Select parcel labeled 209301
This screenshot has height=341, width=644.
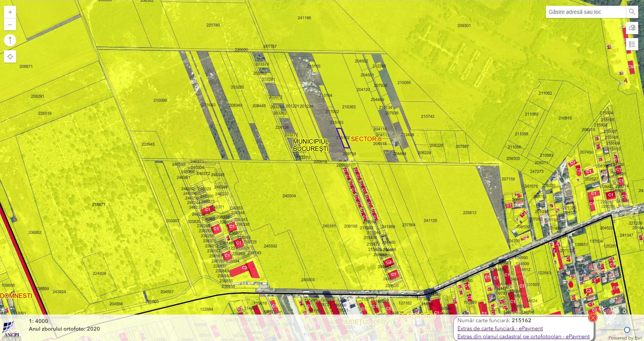464,25
